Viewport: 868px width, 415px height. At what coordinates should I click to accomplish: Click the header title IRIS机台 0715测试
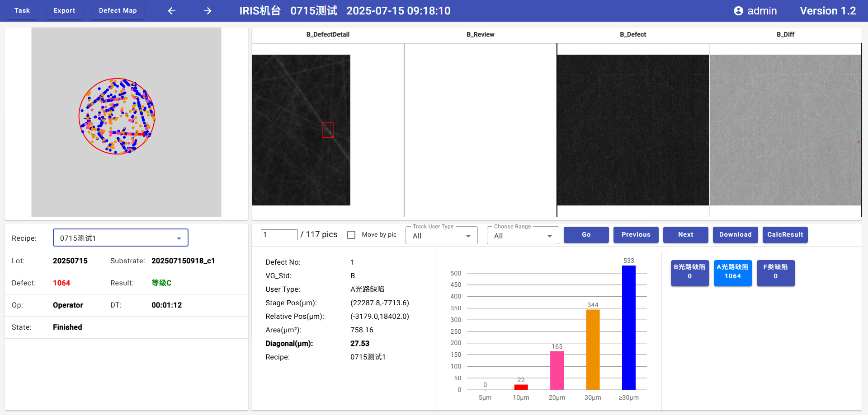point(288,11)
